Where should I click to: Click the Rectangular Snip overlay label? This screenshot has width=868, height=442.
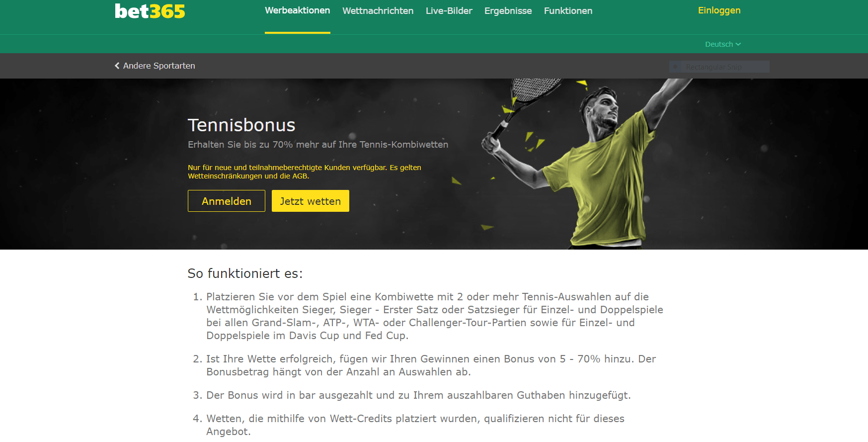pyautogui.click(x=713, y=67)
